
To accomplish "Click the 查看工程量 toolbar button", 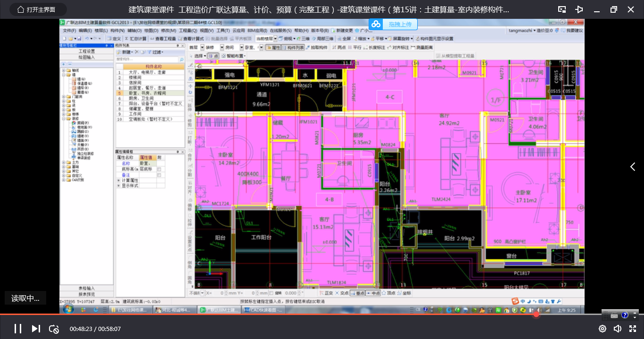I will coord(163,39).
